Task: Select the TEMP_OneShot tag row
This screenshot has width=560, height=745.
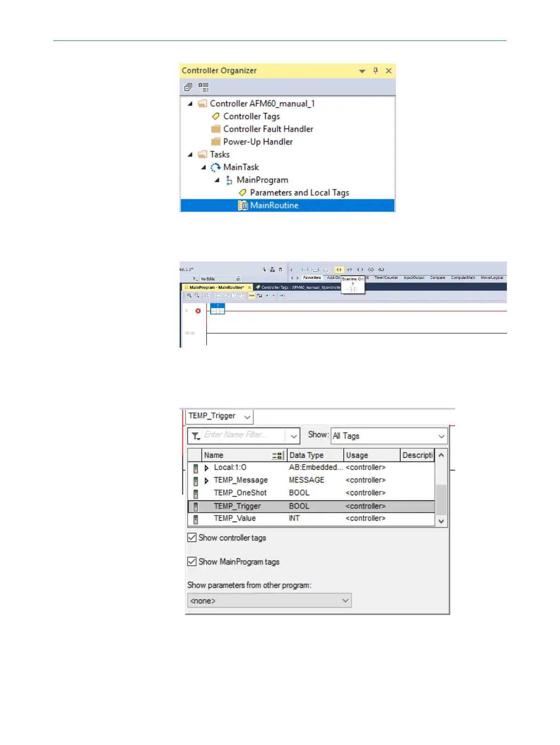Action: 311,493
